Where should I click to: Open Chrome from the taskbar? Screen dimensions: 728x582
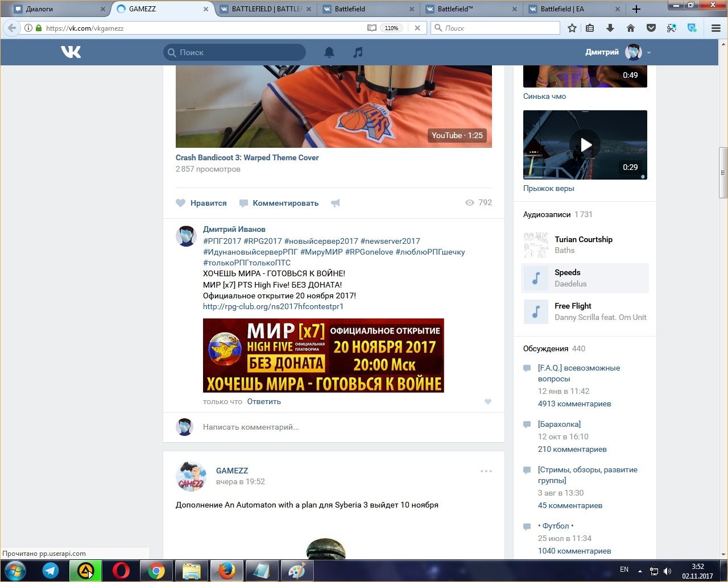pos(156,571)
